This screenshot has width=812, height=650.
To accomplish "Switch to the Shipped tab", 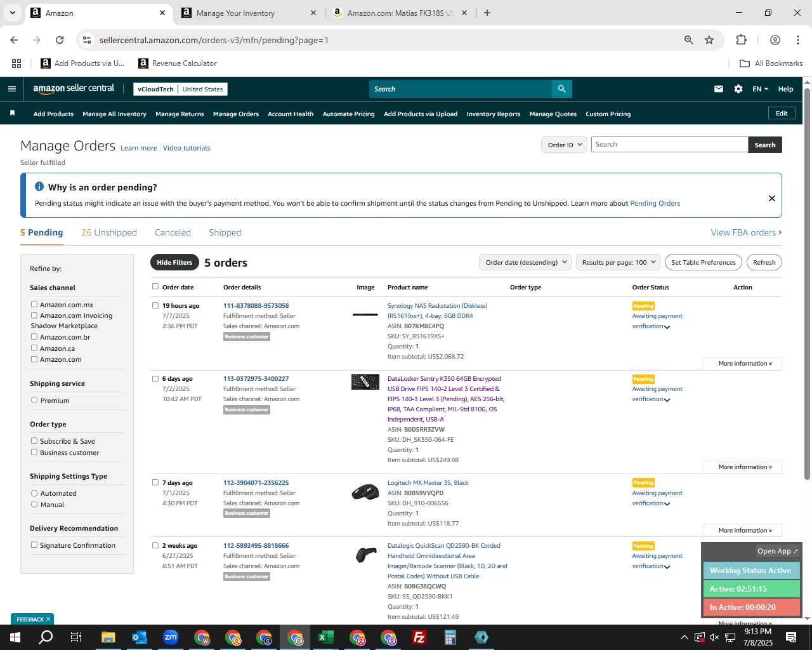I will [225, 232].
